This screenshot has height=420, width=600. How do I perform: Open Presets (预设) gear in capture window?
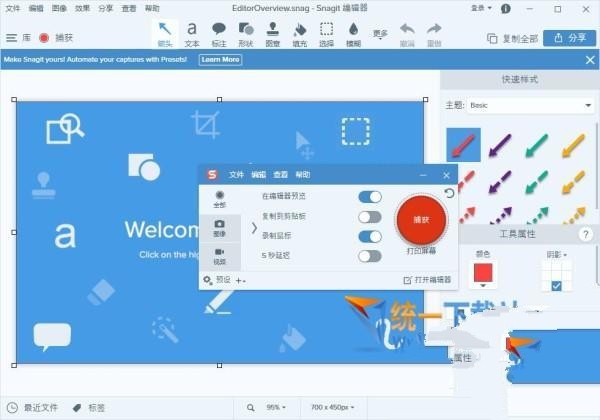coord(207,280)
